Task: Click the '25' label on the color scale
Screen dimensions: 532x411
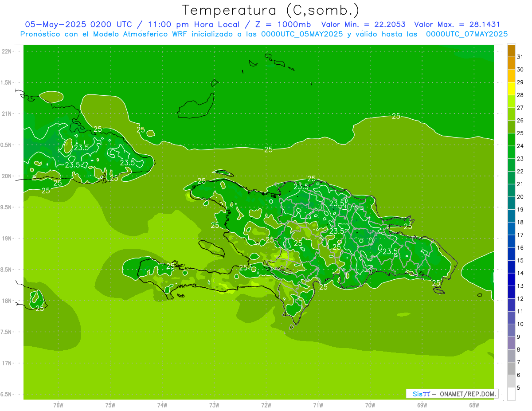Action: [x=520, y=133]
